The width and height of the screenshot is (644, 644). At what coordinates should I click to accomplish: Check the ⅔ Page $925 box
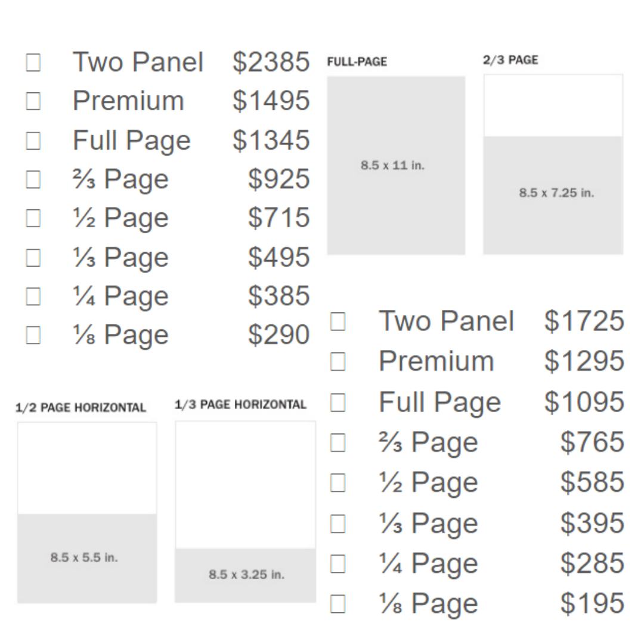coord(33,179)
